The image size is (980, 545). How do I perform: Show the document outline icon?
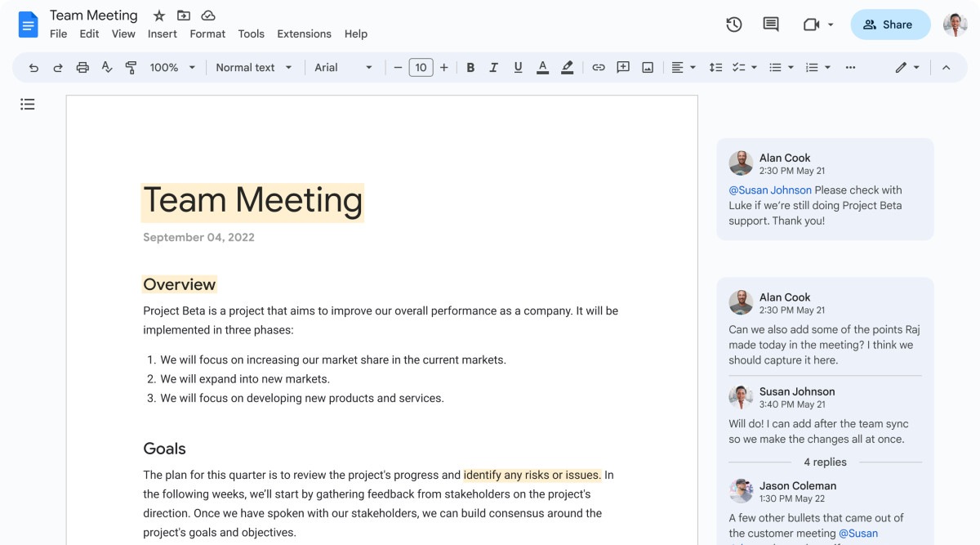pos(28,104)
